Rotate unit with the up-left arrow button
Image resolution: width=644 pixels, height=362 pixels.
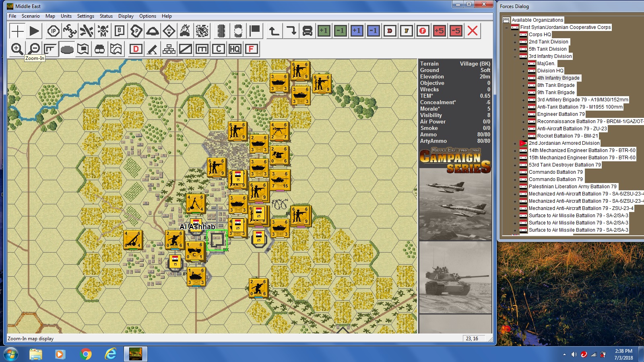pos(274,31)
